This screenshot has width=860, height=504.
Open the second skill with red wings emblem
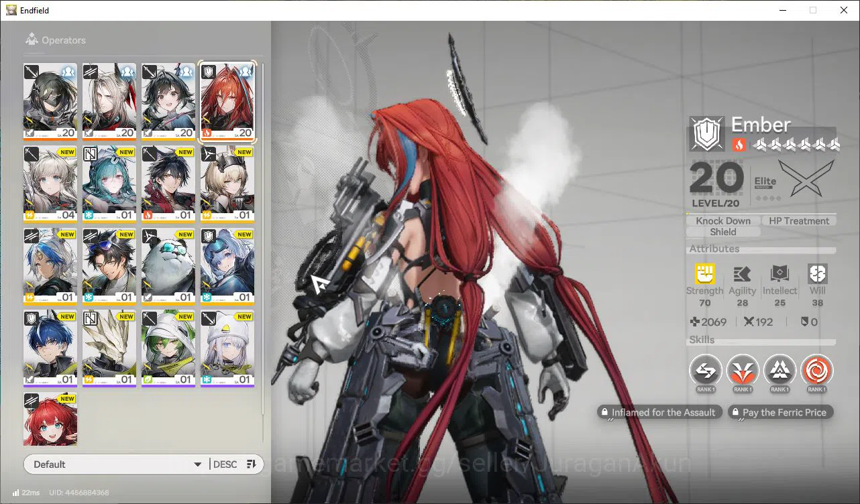743,370
